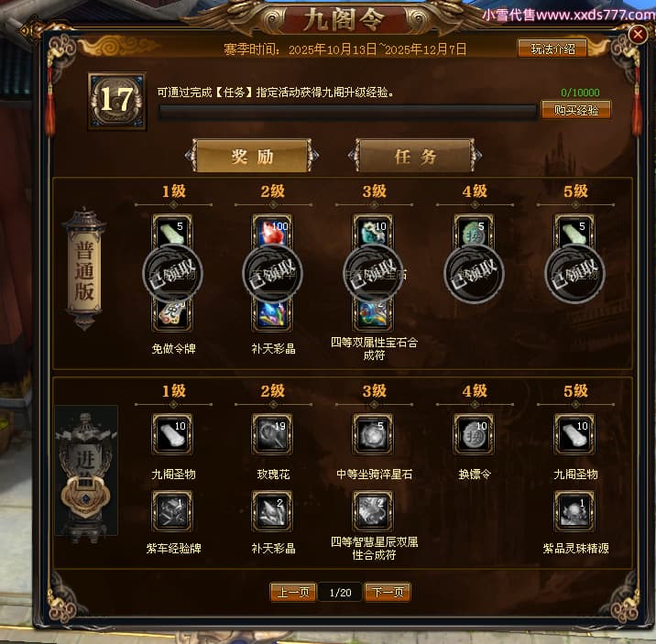Select the 紫品灵珠精源 reward icon
The width and height of the screenshot is (656, 644).
pos(574,511)
